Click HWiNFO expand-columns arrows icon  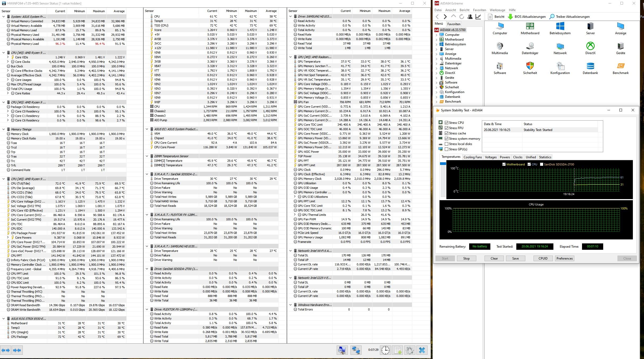tap(6, 350)
